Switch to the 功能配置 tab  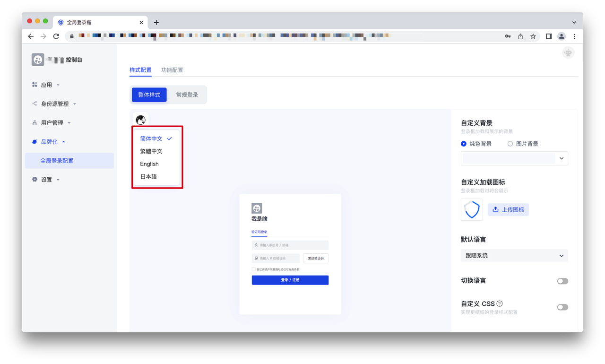tap(172, 70)
